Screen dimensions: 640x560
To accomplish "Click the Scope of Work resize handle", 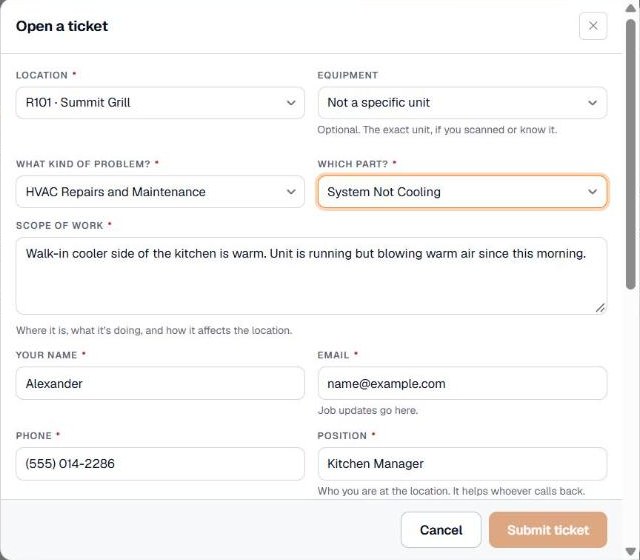I will click(600, 308).
